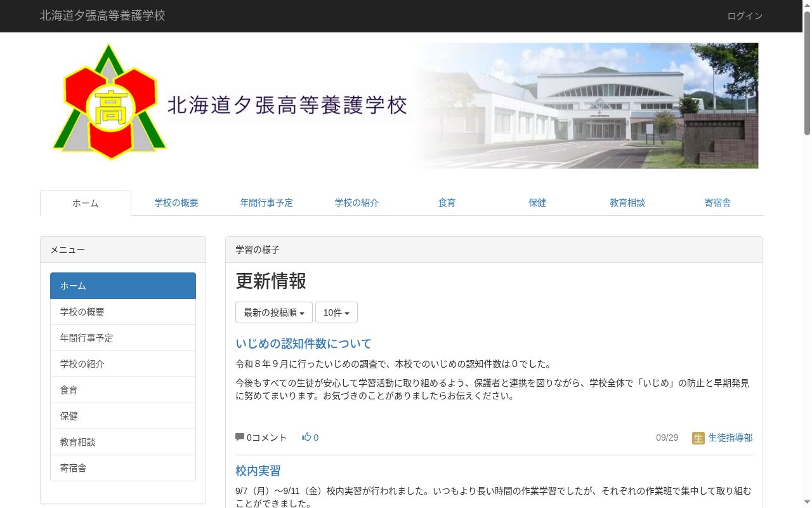Image resolution: width=812 pixels, height=508 pixels.
Task: Click the thumbs-up like icon
Action: tap(306, 437)
